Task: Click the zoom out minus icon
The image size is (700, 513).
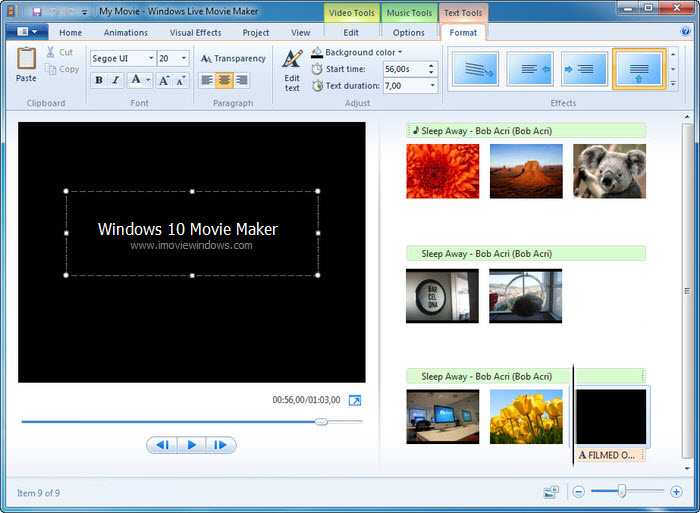Action: click(x=578, y=492)
